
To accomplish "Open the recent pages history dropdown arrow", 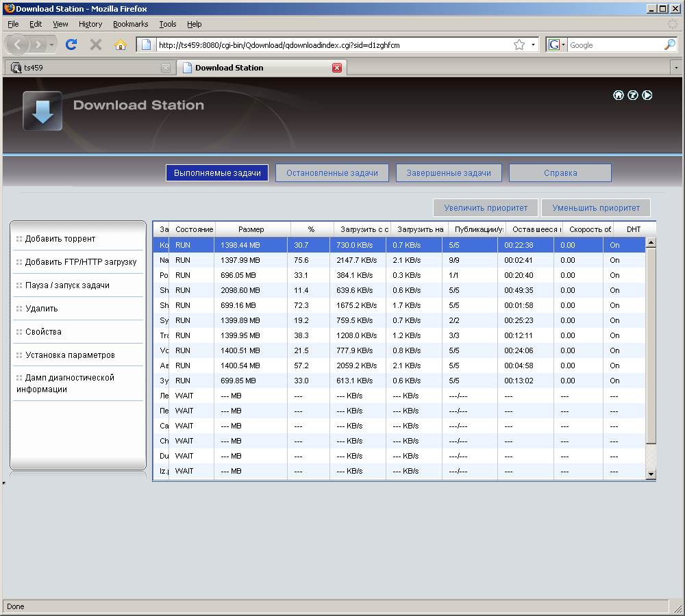I will 51,44.
